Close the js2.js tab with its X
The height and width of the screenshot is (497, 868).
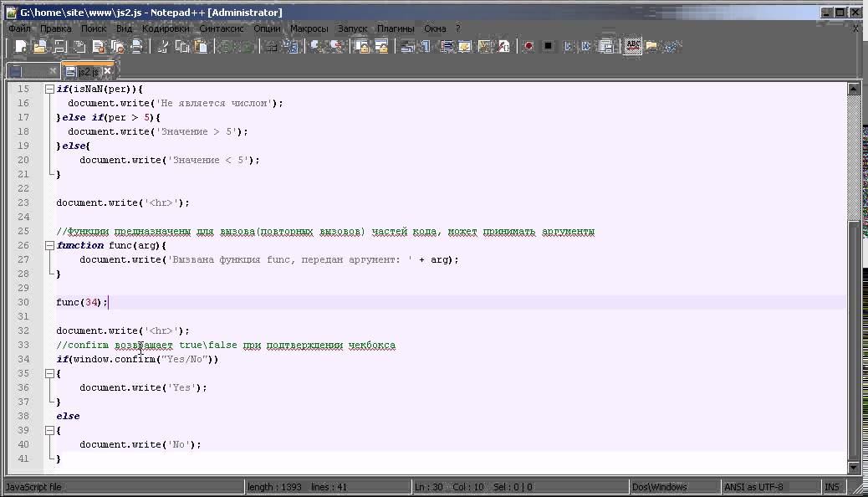[107, 72]
